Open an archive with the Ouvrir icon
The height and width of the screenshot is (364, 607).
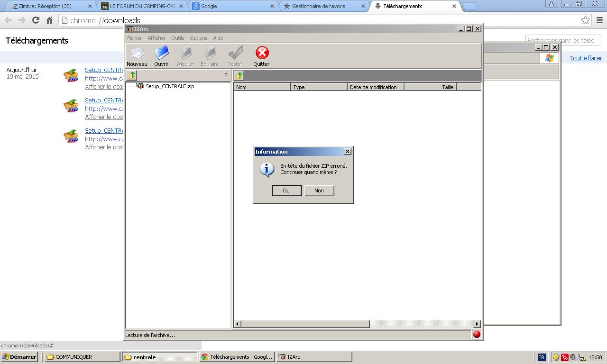point(161,56)
